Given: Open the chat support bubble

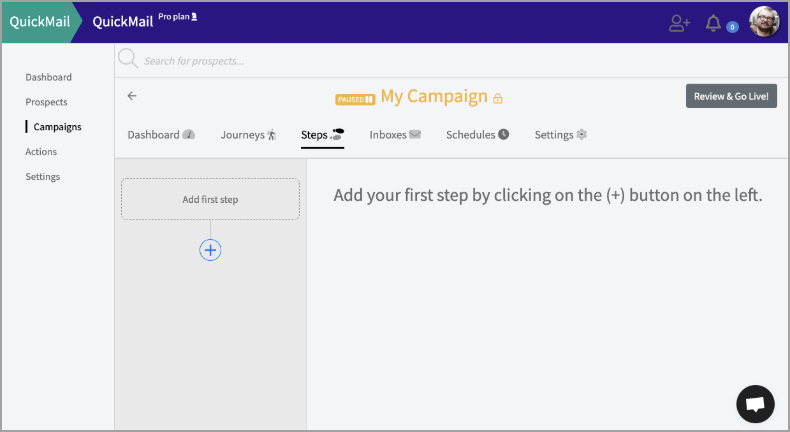Looking at the screenshot, I should point(755,404).
